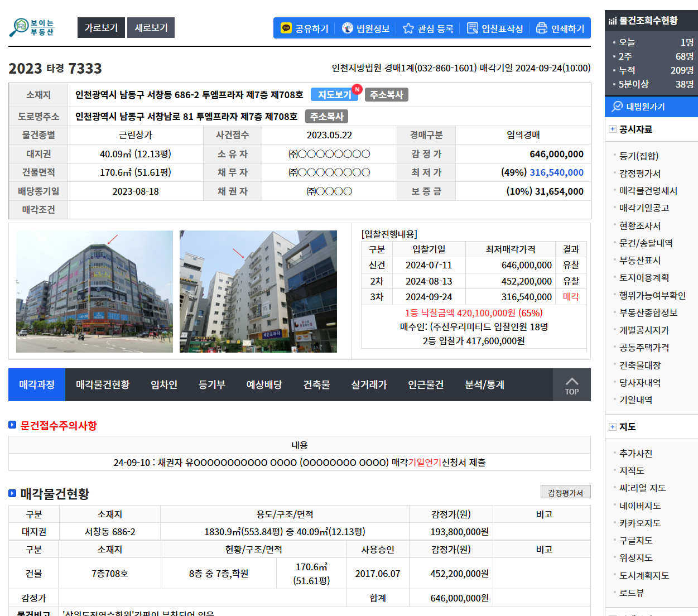Open the 예상배당 tab
698x616 pixels.
(x=264, y=385)
